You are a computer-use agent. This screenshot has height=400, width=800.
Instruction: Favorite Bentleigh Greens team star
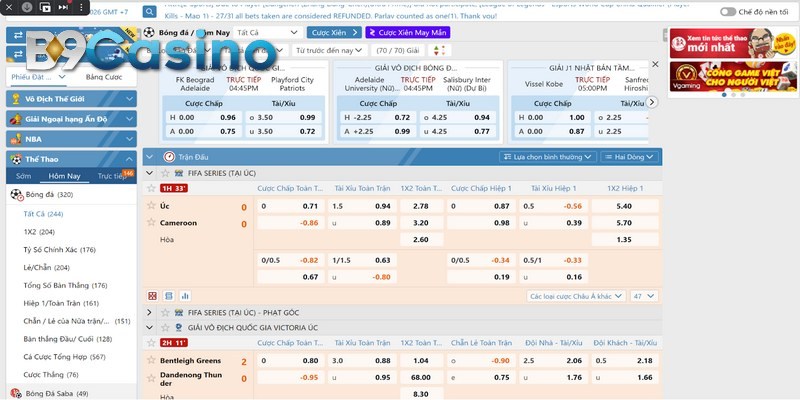151,360
